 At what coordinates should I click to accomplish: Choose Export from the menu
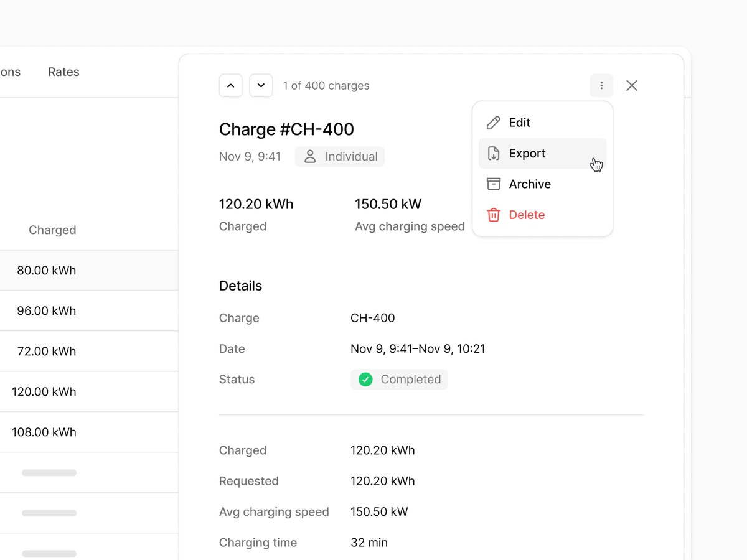click(543, 153)
